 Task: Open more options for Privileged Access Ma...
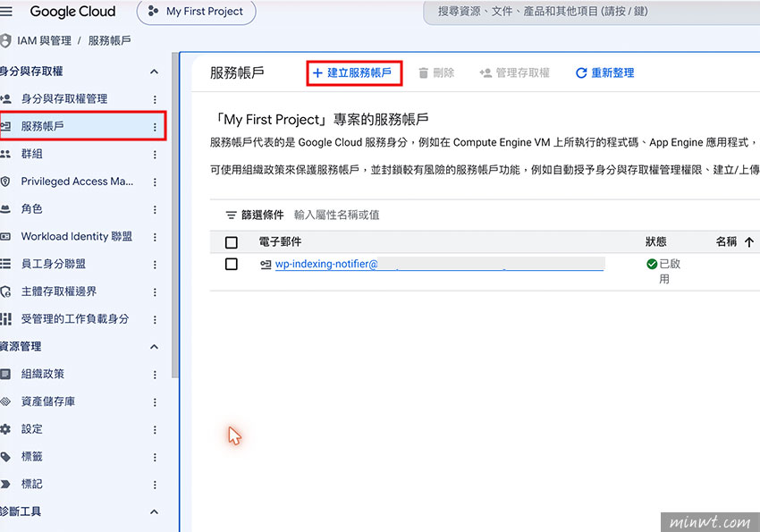(155, 182)
